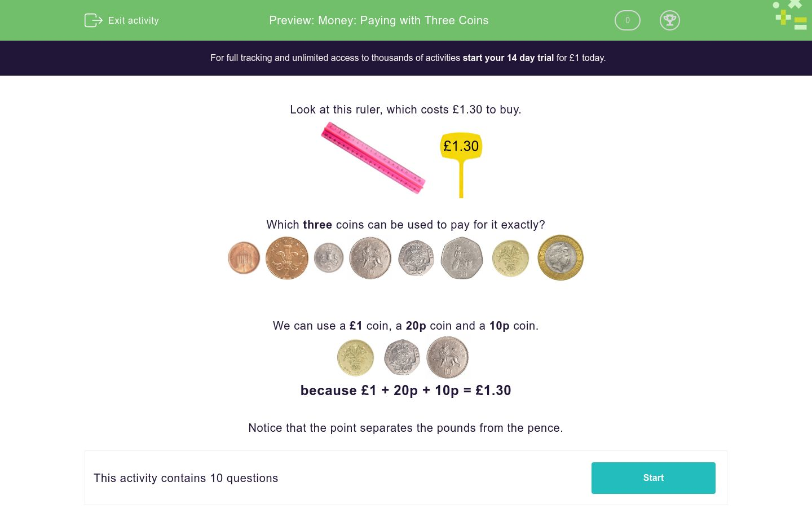Click Exit activity in the header
The width and height of the screenshot is (812, 508).
pos(134,20)
